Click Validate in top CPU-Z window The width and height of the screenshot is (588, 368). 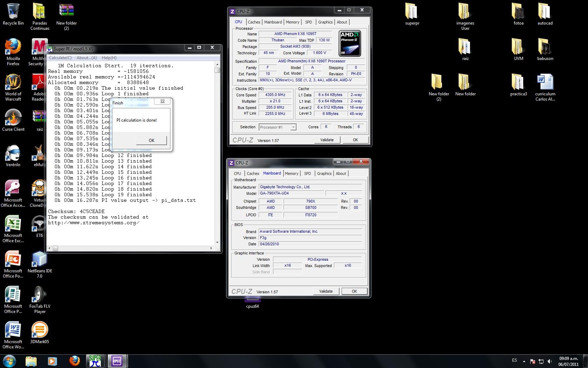[327, 140]
